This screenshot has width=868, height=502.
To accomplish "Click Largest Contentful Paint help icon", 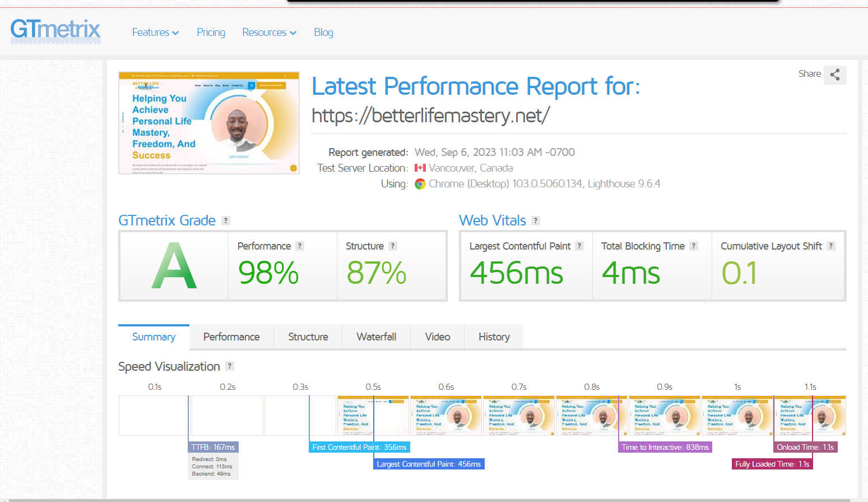I will [579, 246].
